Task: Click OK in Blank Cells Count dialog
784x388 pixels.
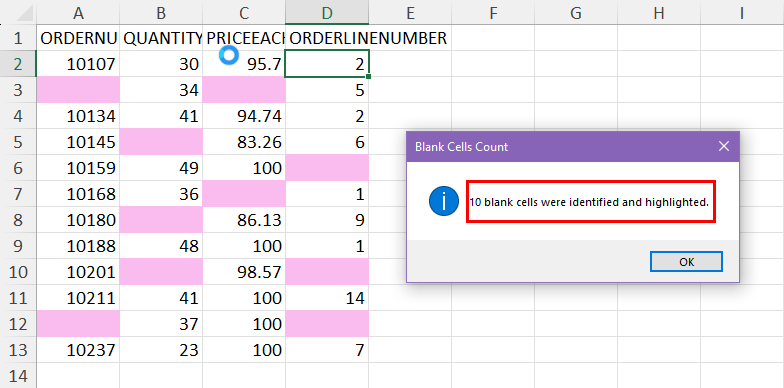Action: [686, 262]
